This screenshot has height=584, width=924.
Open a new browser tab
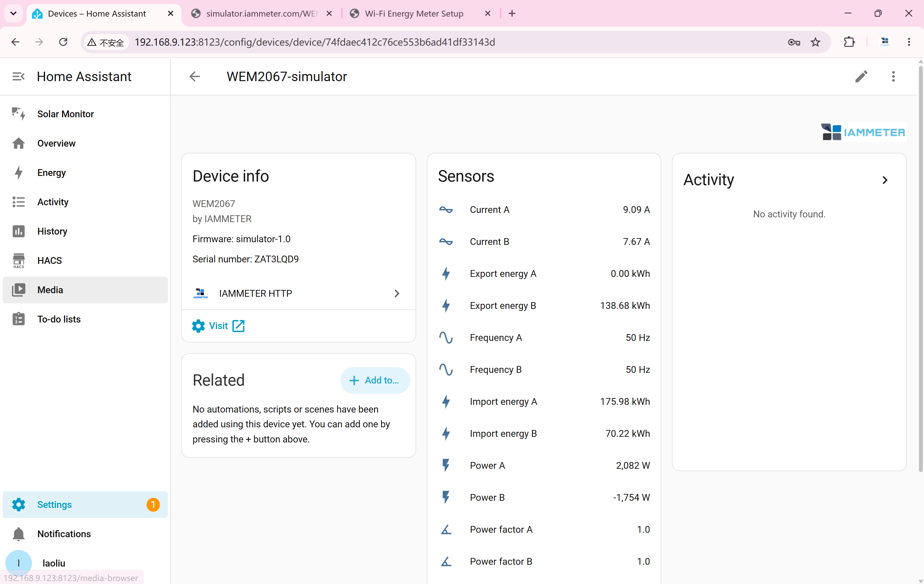point(512,13)
